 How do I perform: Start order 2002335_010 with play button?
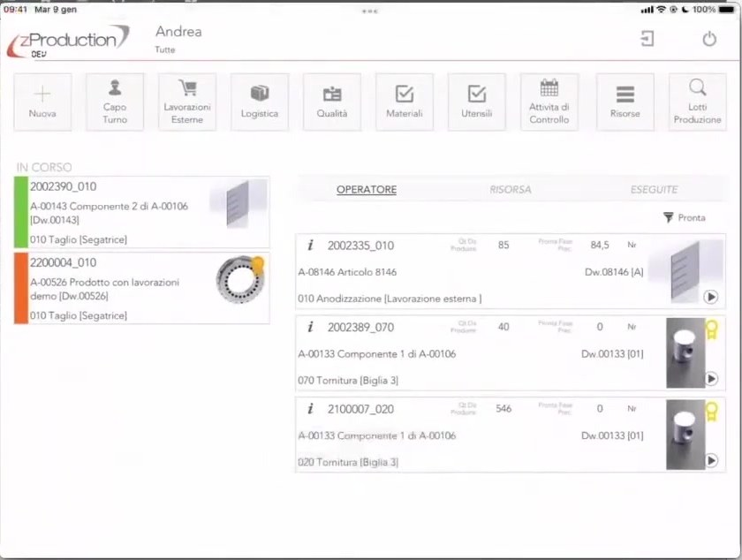(x=711, y=297)
